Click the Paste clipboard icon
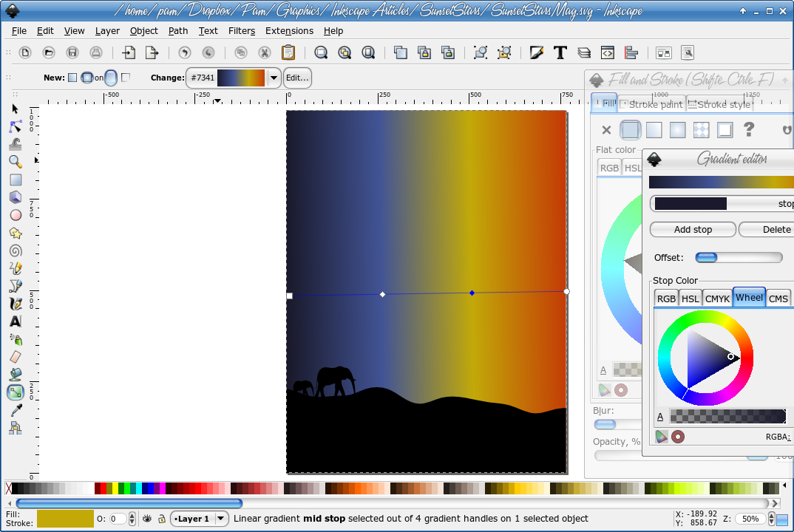 [288, 52]
